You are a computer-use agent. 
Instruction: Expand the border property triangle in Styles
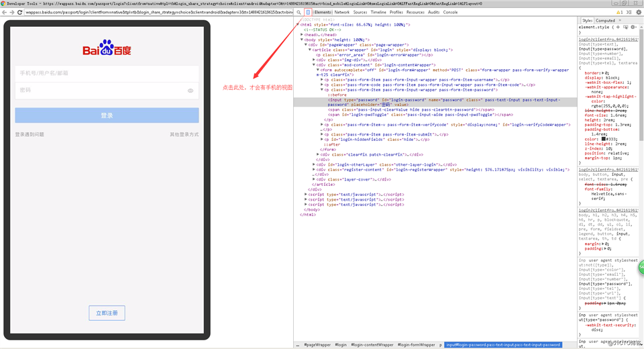click(x=602, y=73)
